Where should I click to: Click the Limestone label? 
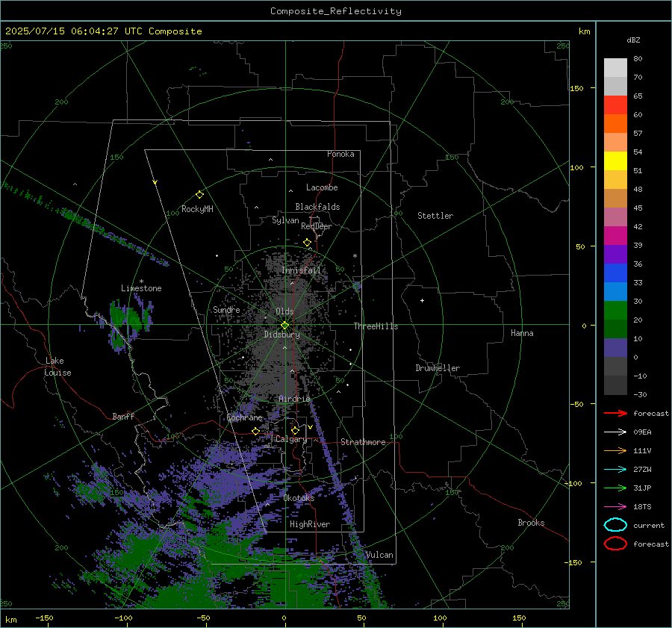point(141,288)
